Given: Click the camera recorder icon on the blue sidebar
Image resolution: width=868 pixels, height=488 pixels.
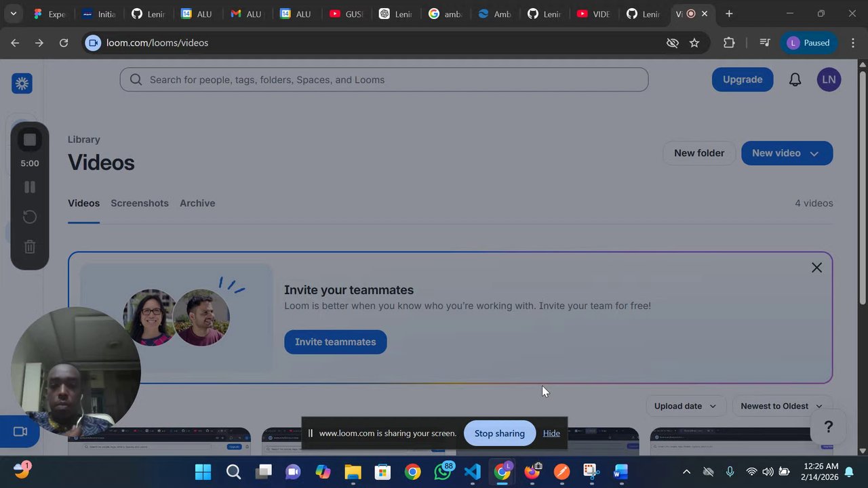Looking at the screenshot, I should point(20,432).
